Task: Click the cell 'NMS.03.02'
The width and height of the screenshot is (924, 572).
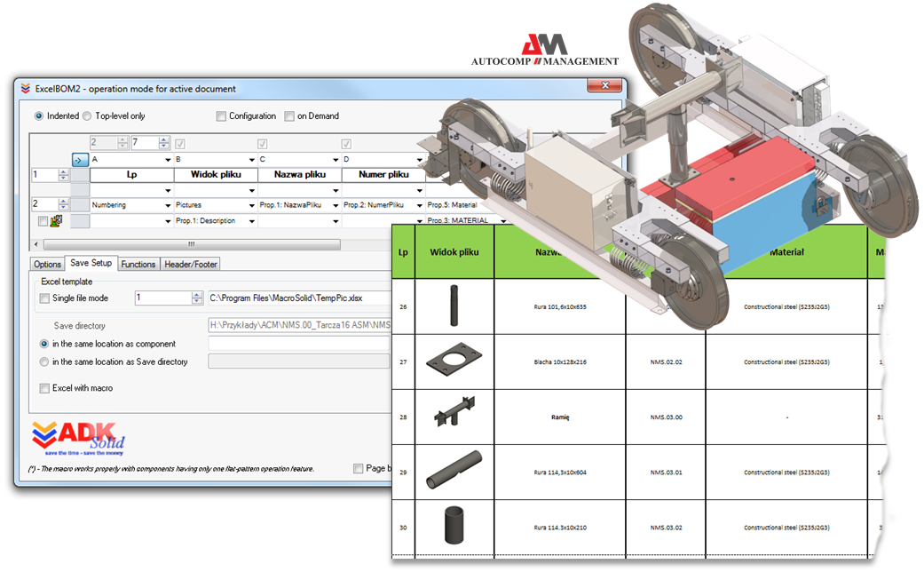Action: pyautogui.click(x=666, y=528)
